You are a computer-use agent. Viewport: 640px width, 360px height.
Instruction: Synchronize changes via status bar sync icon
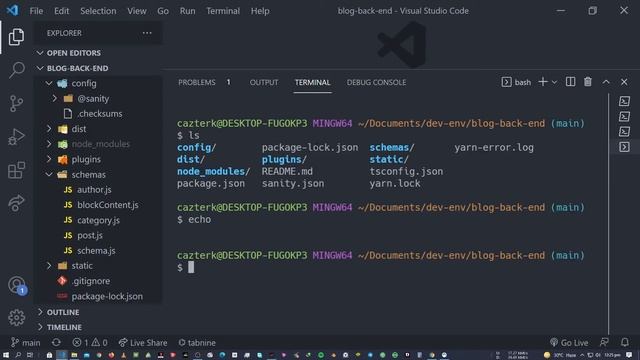click(x=56, y=342)
